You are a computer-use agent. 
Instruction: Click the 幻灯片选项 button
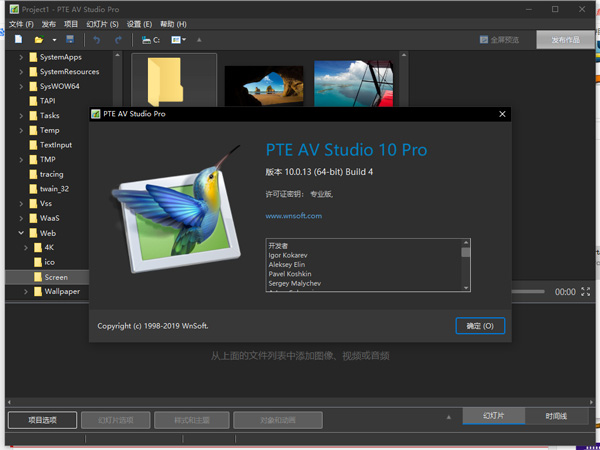116,420
